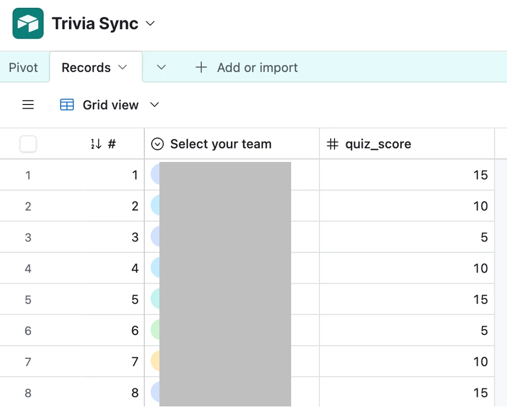Click the blue Grid view table icon

coord(67,105)
